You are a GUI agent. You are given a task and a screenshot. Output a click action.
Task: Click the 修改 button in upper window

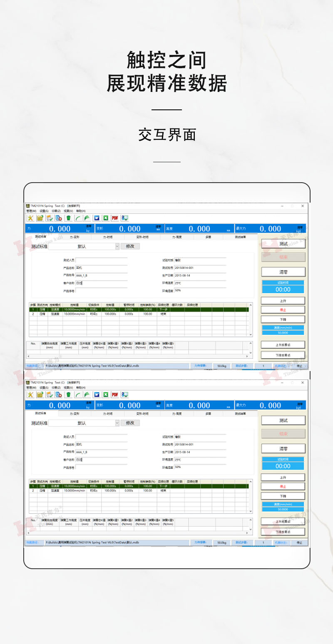tap(130, 246)
